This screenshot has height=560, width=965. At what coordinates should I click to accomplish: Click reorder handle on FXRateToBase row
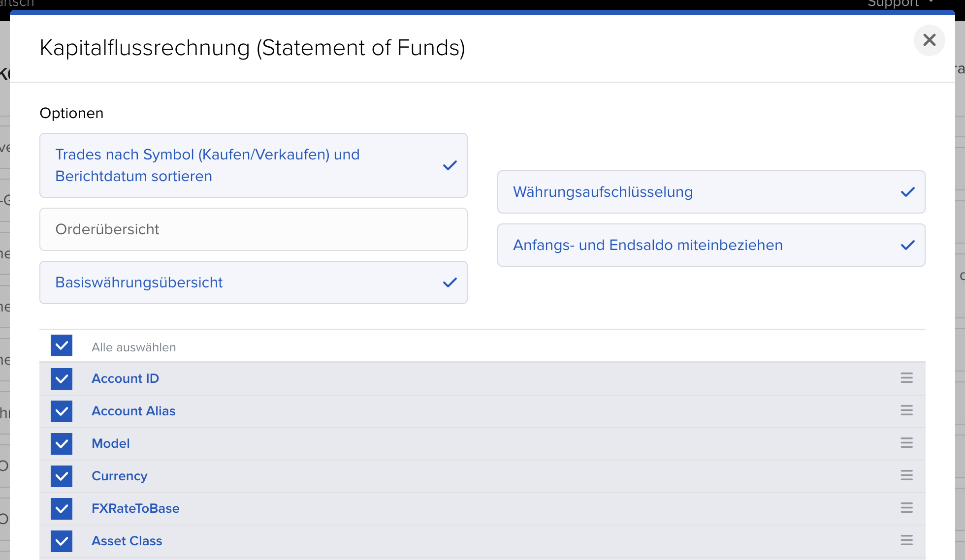click(906, 508)
